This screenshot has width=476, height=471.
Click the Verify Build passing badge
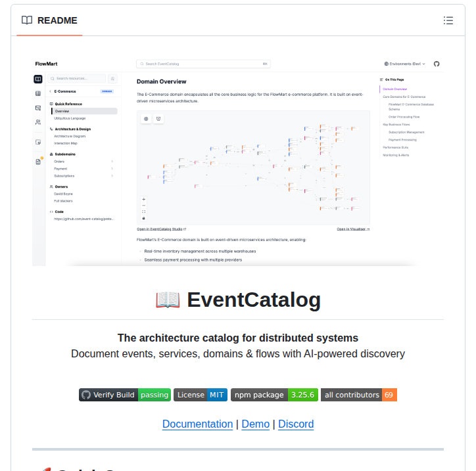tap(124, 395)
